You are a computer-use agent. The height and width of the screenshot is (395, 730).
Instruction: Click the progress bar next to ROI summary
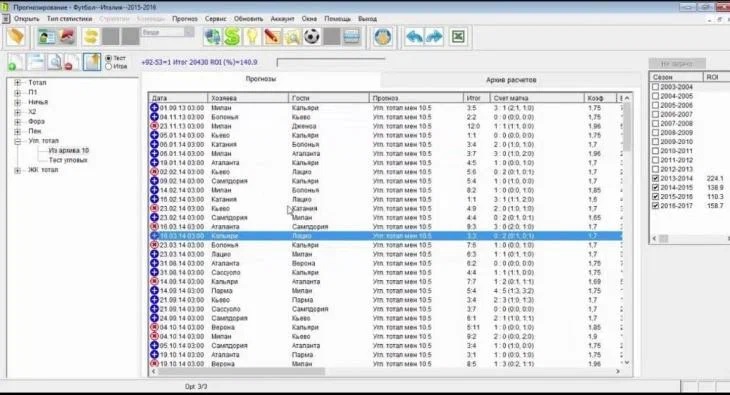pyautogui.click(x=331, y=62)
